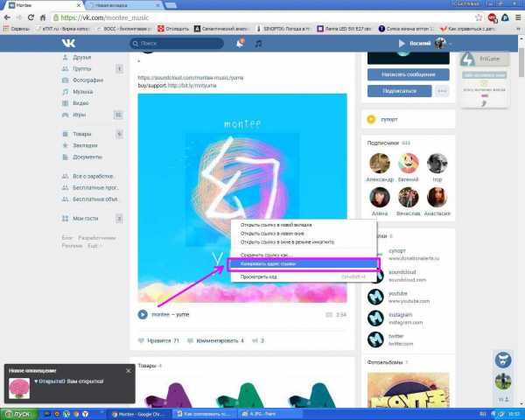Screen dimensions: 525x420
Task: Switch to the Новая вкладка tab
Action: point(123,5)
